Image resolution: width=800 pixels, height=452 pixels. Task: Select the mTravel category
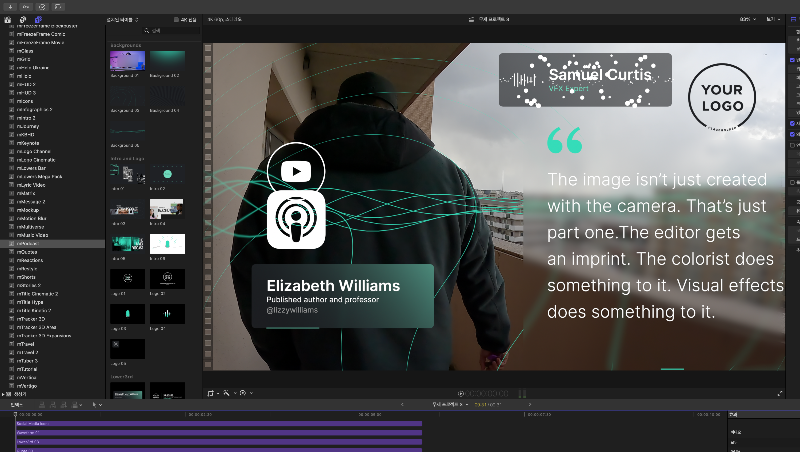(x=25, y=344)
